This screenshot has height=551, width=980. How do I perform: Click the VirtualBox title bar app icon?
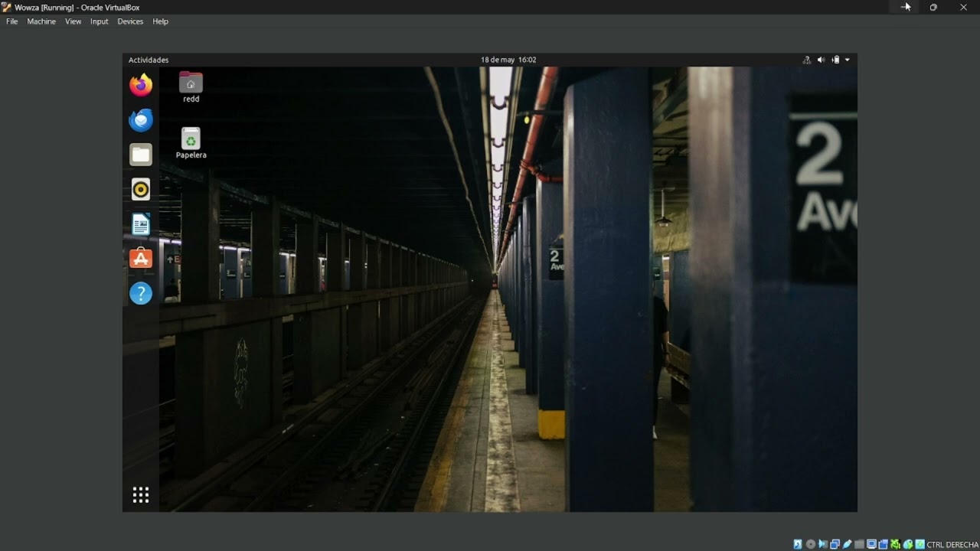pos(7,7)
